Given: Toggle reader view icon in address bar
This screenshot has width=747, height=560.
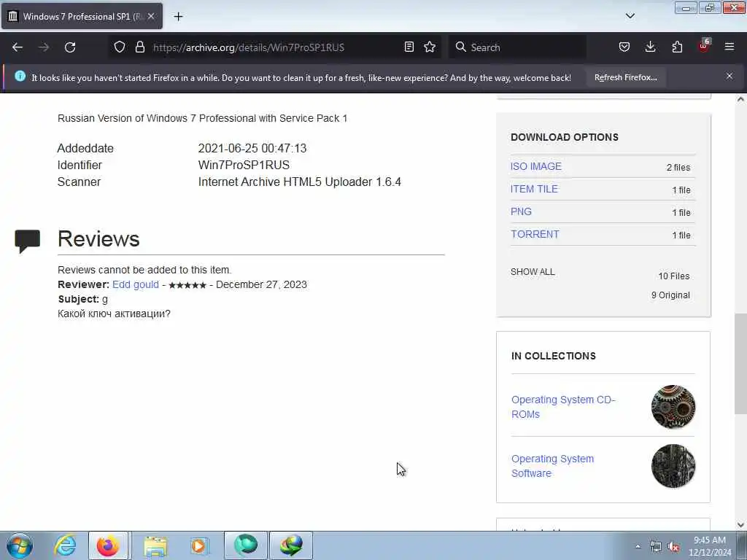Looking at the screenshot, I should (x=409, y=47).
